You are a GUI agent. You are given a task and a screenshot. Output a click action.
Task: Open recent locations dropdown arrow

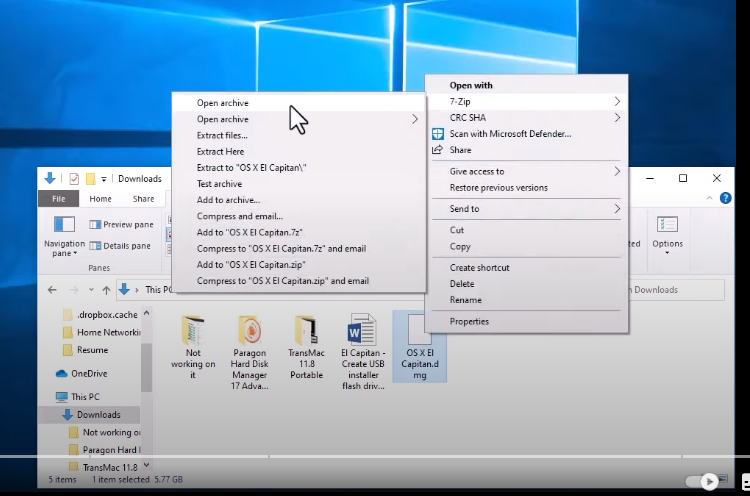pos(91,290)
